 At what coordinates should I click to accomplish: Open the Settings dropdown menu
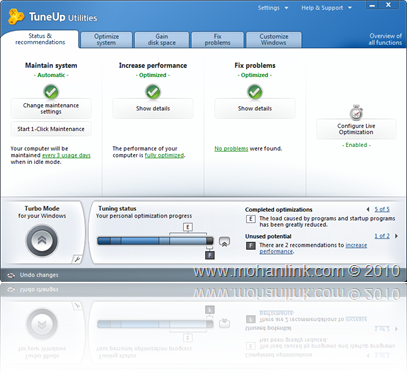pyautogui.click(x=273, y=8)
